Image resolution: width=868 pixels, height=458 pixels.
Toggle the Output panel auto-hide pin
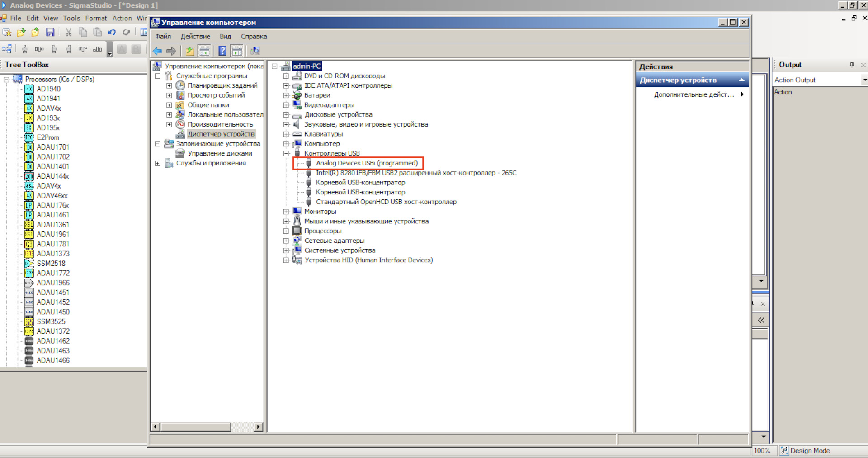tap(852, 65)
